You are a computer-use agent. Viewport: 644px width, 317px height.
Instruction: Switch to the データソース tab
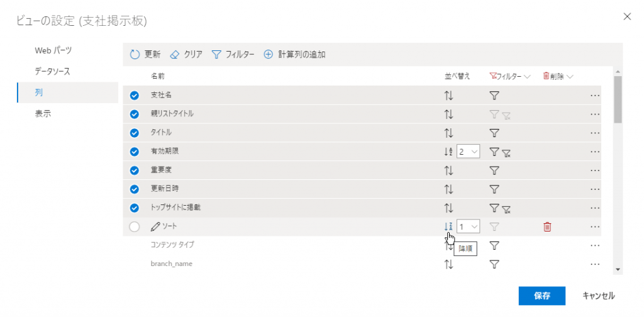pyautogui.click(x=52, y=72)
